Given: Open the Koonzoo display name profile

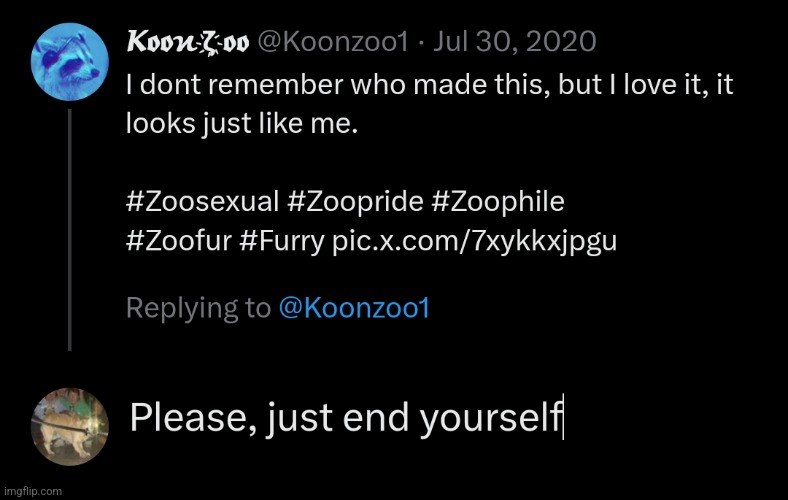Looking at the screenshot, I should point(188,42).
